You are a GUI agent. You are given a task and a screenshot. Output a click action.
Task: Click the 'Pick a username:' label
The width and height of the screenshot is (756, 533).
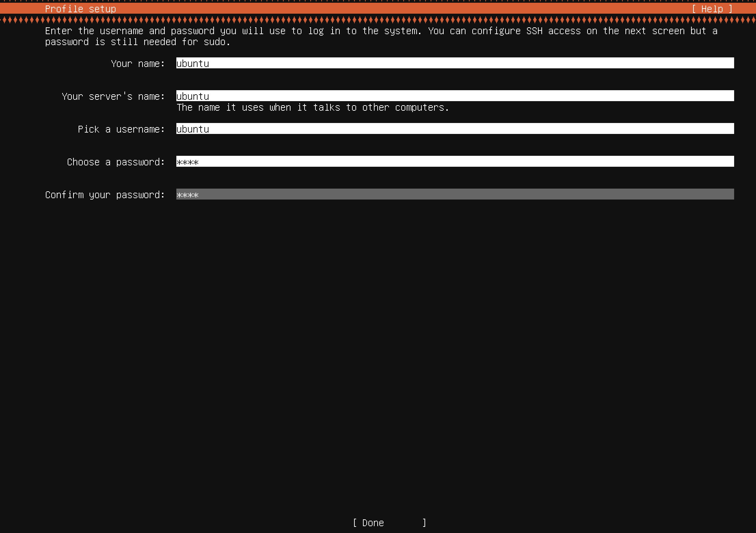[121, 129]
